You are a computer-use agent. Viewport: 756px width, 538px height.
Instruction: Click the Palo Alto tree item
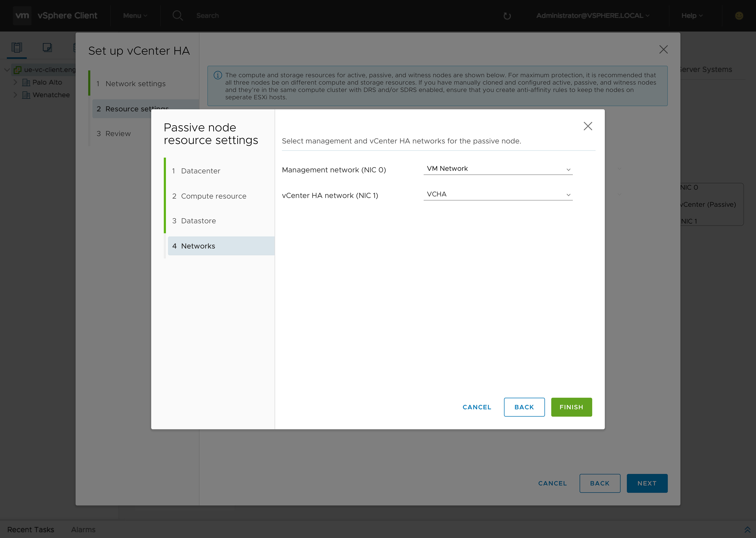[x=47, y=82]
